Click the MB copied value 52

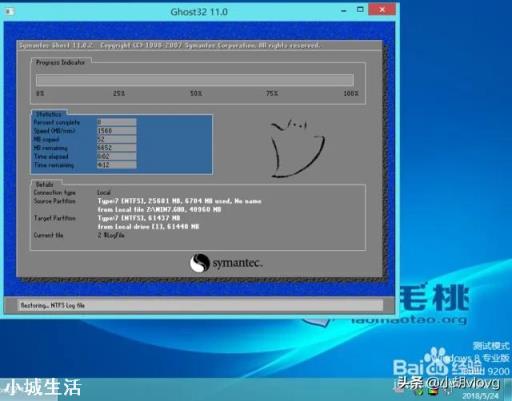click(x=117, y=139)
